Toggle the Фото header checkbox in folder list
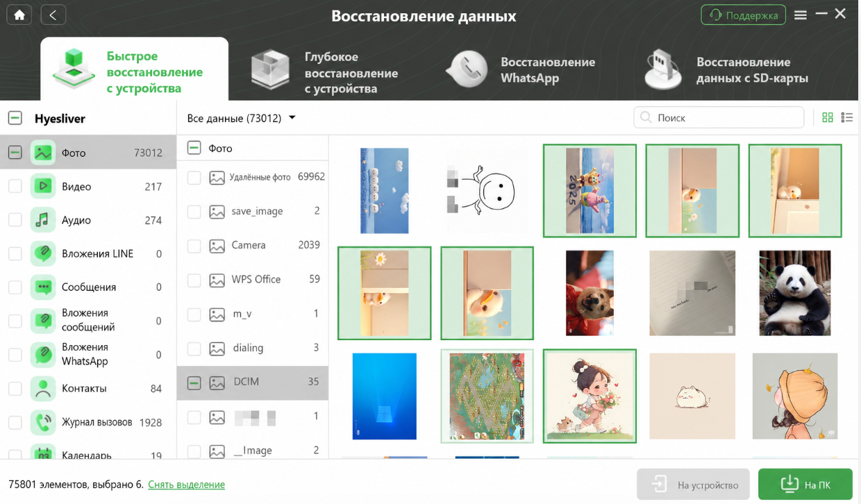 click(194, 148)
